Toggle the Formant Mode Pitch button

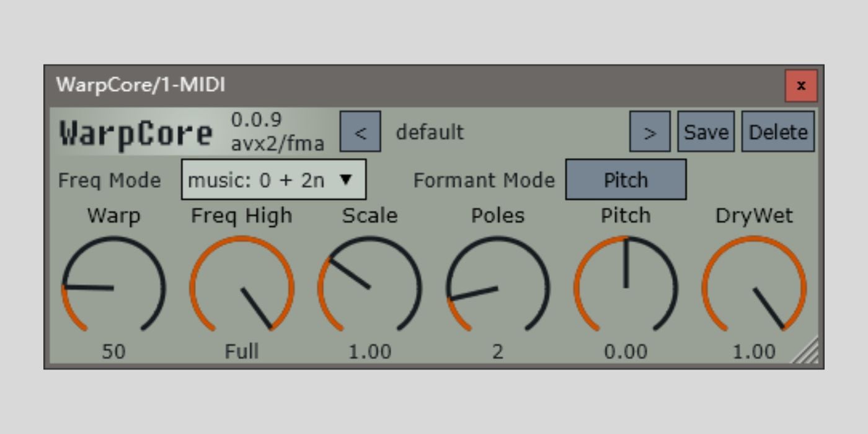[626, 180]
